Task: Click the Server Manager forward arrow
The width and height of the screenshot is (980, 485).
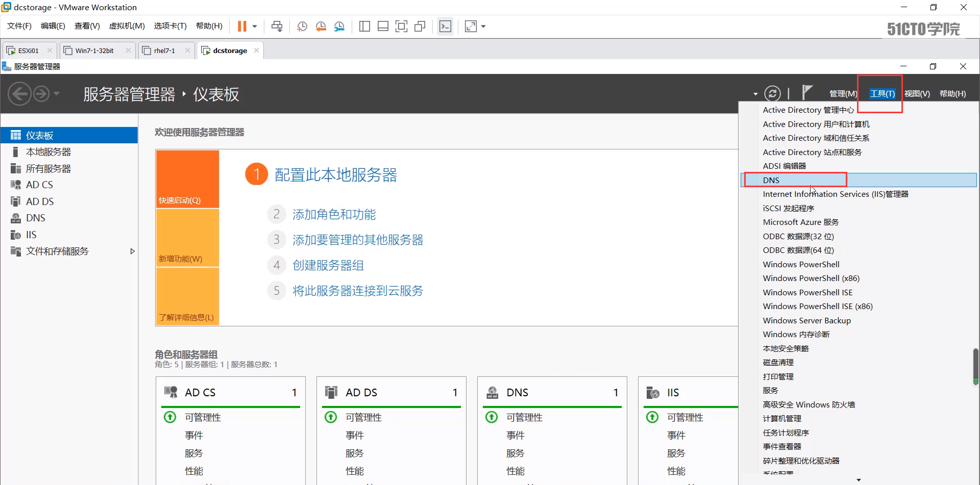Action: pyautogui.click(x=41, y=94)
